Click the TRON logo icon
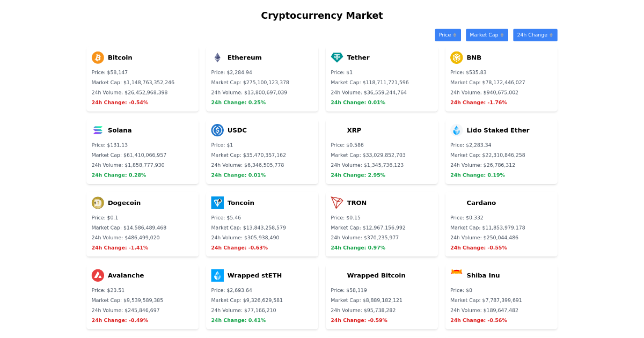The width and height of the screenshot is (644, 338). (336, 203)
